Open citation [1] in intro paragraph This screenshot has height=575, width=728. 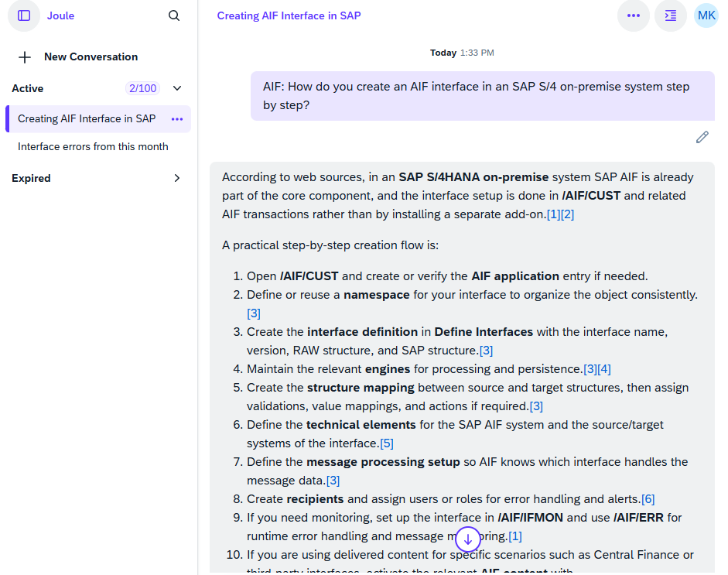553,214
